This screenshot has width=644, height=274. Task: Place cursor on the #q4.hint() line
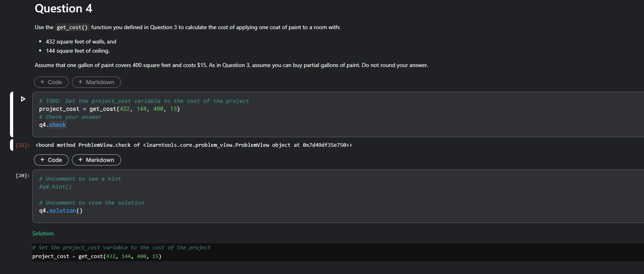click(56, 187)
